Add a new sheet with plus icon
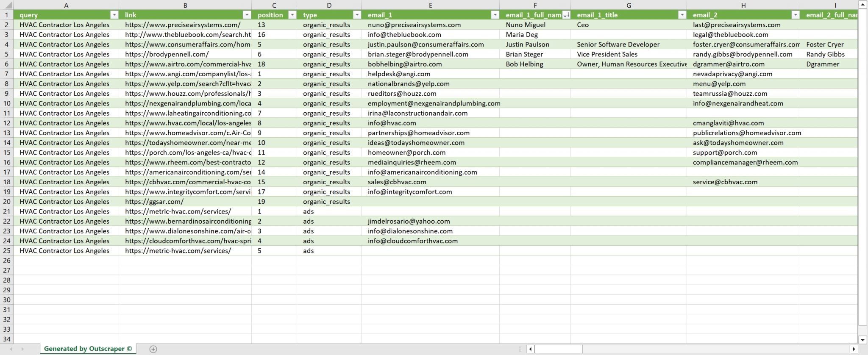This screenshot has height=355, width=868. coord(153,349)
